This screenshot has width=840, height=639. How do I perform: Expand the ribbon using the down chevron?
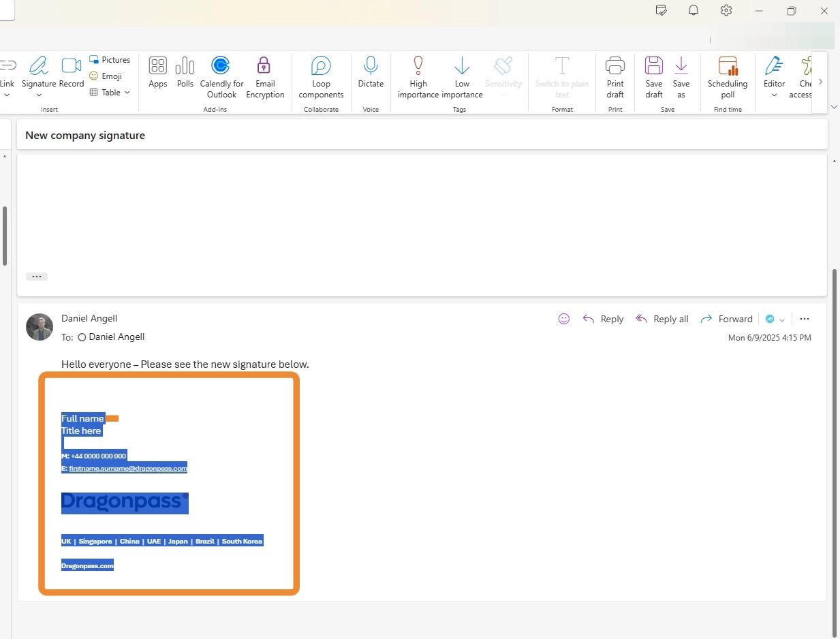[835, 107]
